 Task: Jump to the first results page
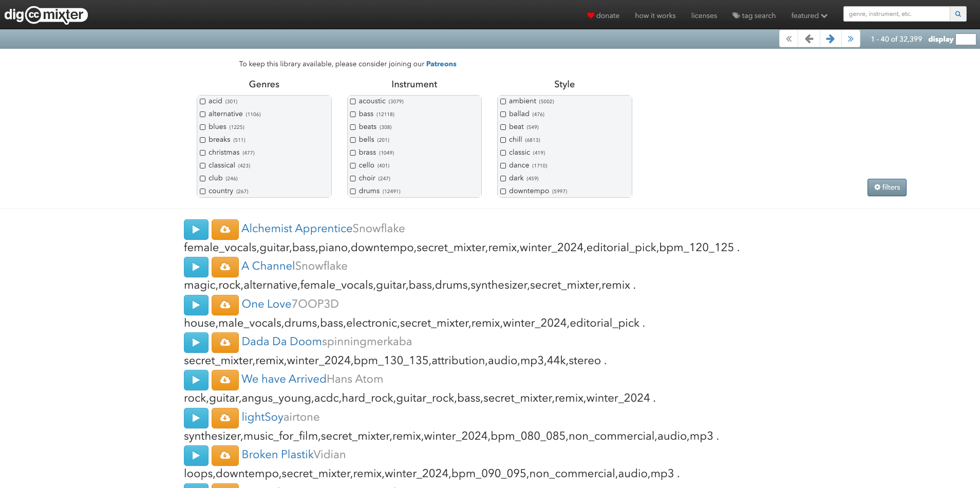[x=789, y=39]
